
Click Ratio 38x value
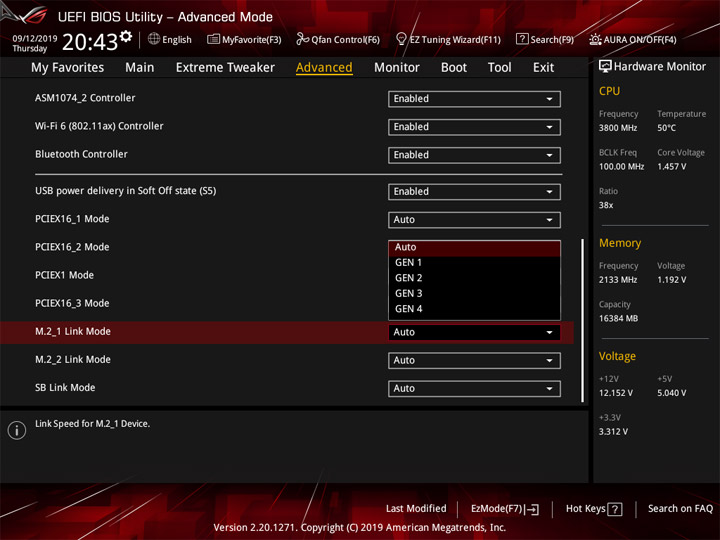[x=606, y=205]
